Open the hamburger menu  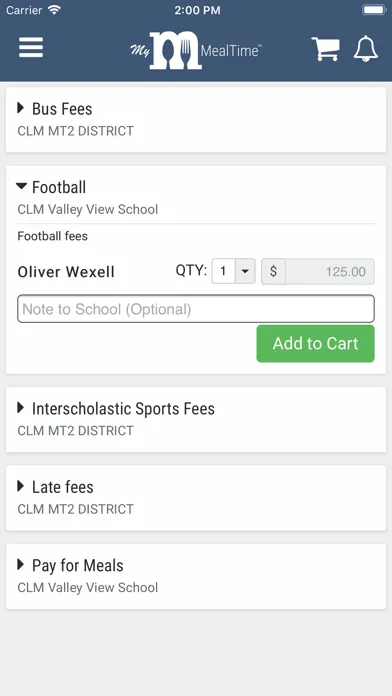(x=31, y=47)
